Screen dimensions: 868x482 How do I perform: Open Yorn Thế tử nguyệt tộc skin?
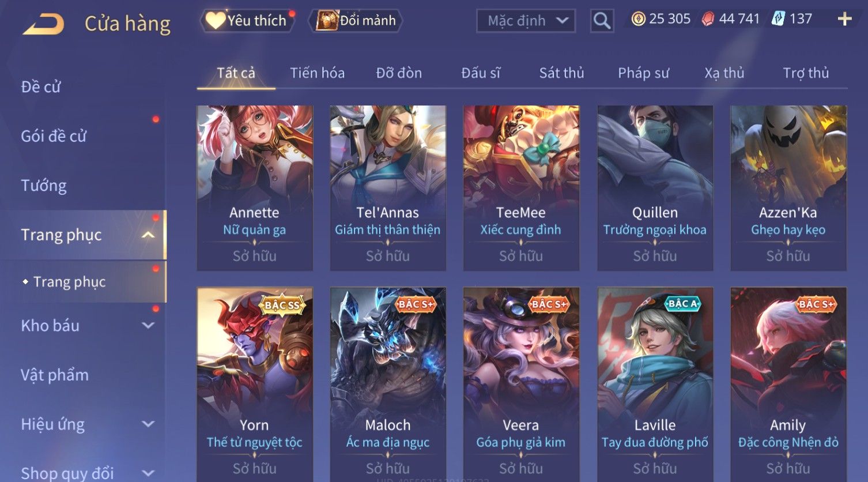pyautogui.click(x=255, y=385)
